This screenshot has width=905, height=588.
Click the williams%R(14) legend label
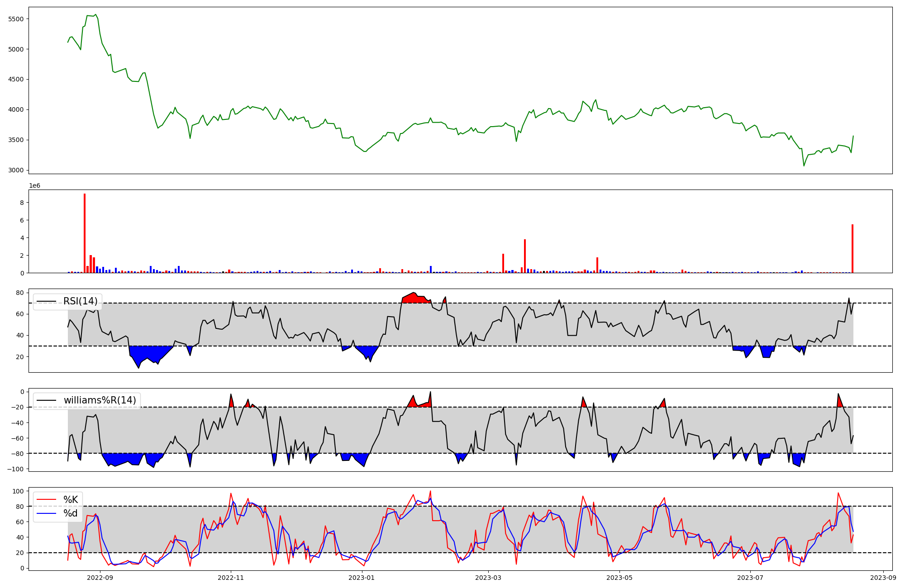pyautogui.click(x=100, y=400)
